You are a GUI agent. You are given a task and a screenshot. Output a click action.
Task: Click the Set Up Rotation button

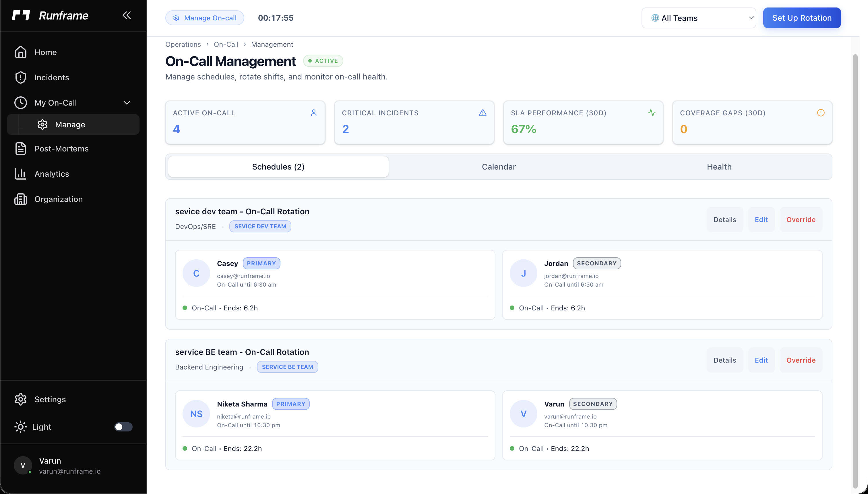pos(801,18)
